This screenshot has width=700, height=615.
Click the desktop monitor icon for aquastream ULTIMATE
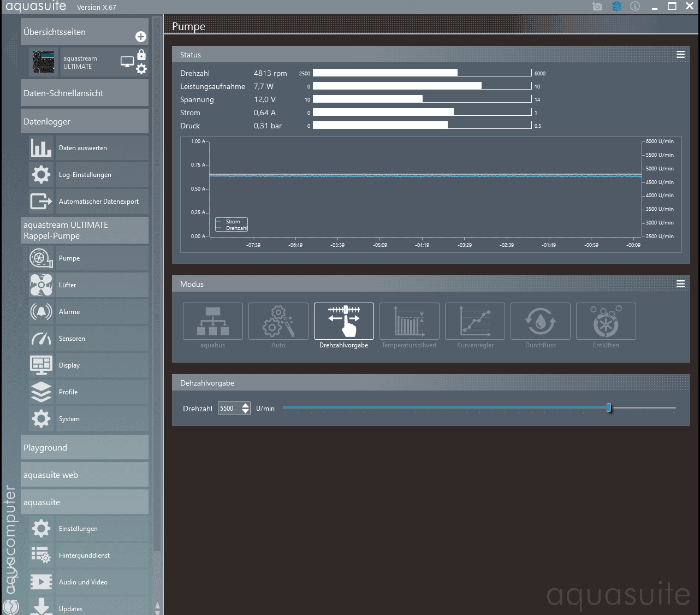coord(127,62)
